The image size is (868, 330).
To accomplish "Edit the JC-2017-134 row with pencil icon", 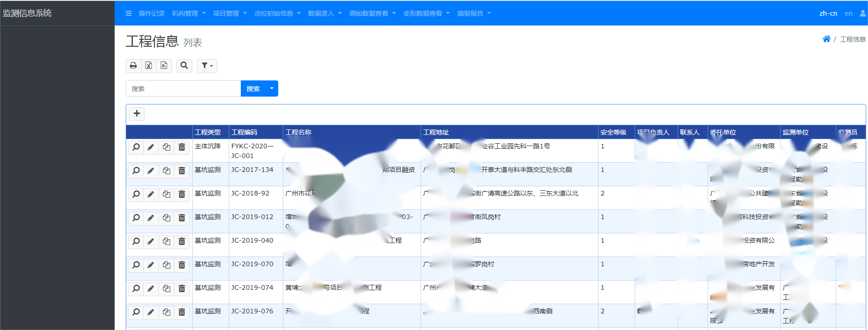I will coord(151,171).
